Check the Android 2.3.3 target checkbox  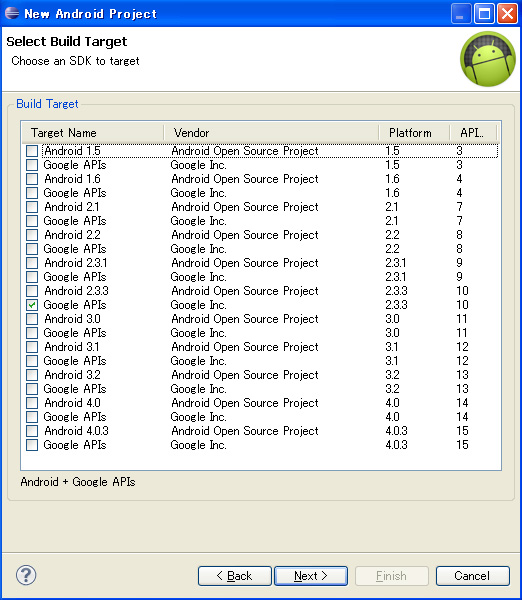pos(32,291)
